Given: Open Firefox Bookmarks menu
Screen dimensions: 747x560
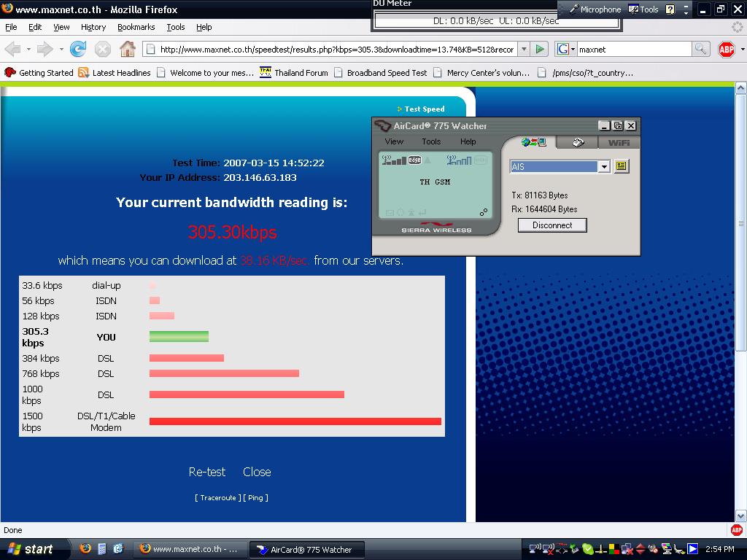Looking at the screenshot, I should click(x=136, y=27).
